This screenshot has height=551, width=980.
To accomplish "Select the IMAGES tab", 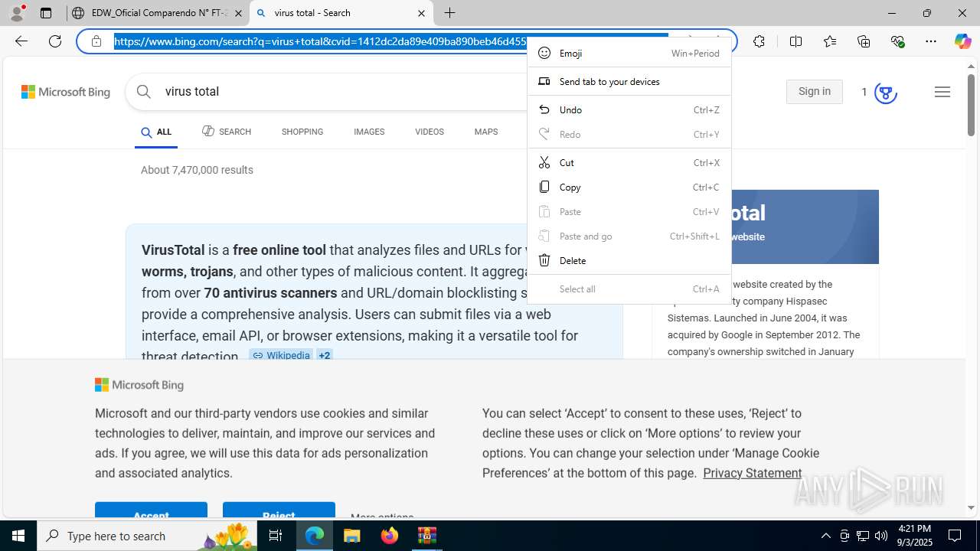I will 369,132.
